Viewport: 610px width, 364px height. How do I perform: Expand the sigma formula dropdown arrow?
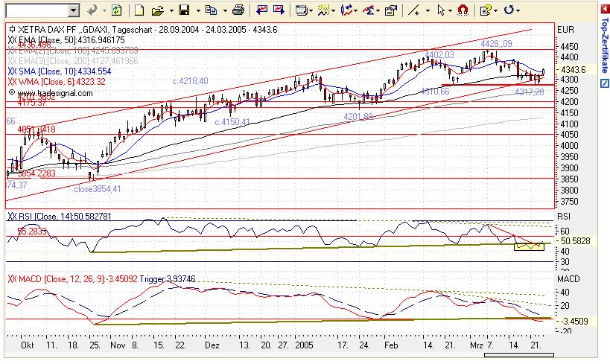[378, 10]
